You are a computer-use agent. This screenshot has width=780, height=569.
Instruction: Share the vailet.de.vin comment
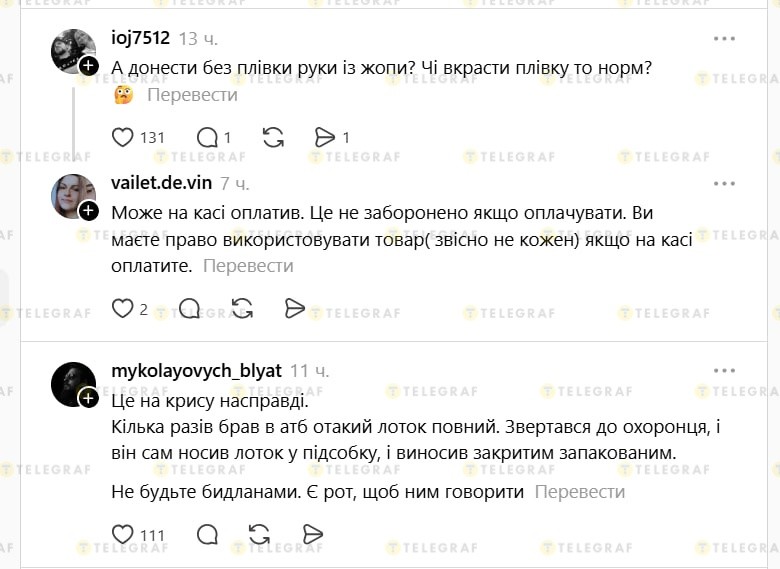pos(295,308)
